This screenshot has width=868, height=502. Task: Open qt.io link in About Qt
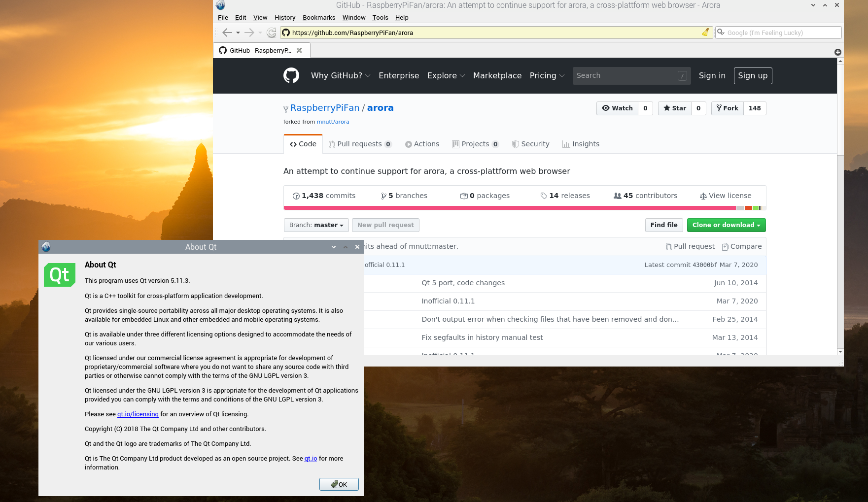[311, 459]
